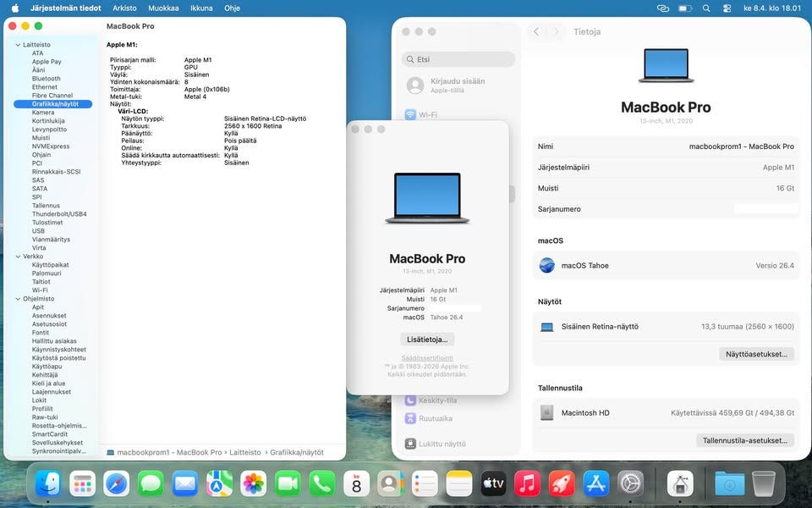Image resolution: width=812 pixels, height=508 pixels.
Task: Open the Ikkuna menu
Action: pyautogui.click(x=201, y=8)
